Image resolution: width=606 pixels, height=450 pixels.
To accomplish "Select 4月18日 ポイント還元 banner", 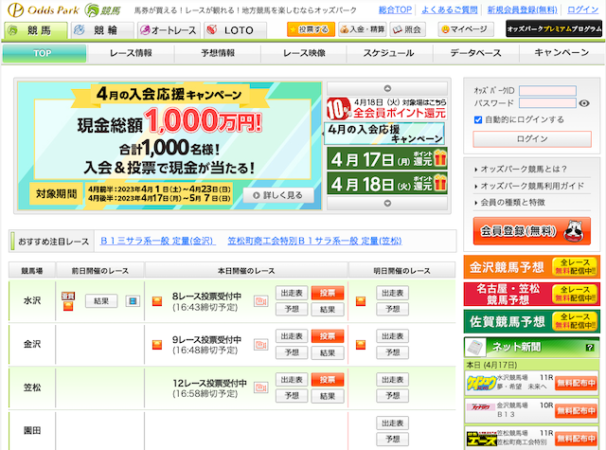I will click(387, 183).
